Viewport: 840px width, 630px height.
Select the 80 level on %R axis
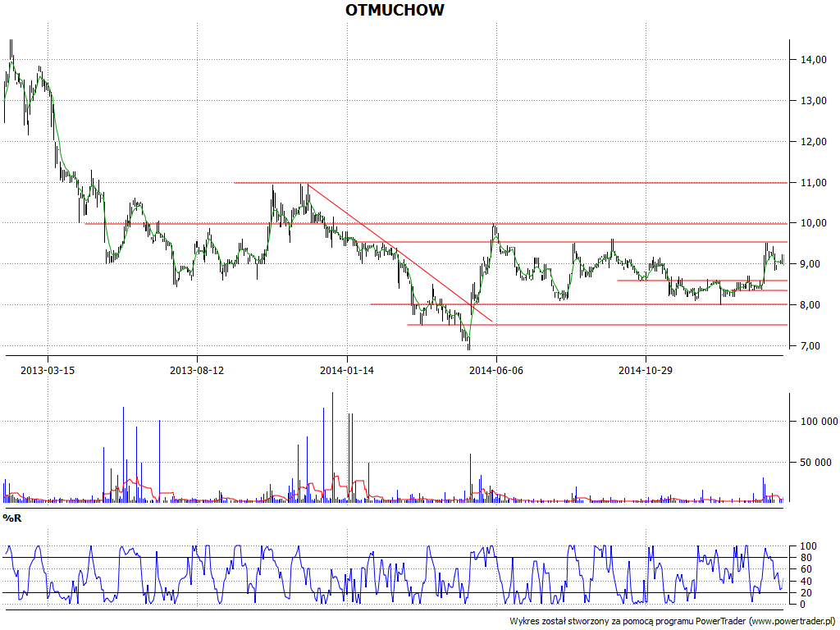click(808, 558)
